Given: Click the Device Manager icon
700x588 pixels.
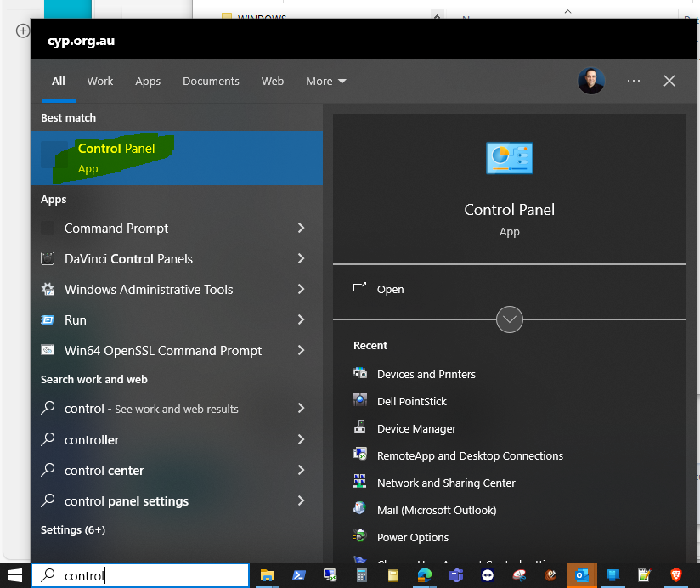Looking at the screenshot, I should click(360, 427).
